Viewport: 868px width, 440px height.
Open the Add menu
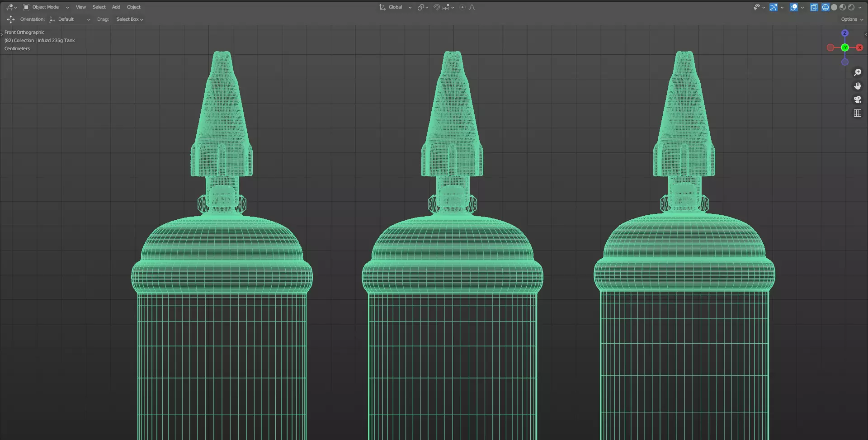pyautogui.click(x=116, y=7)
